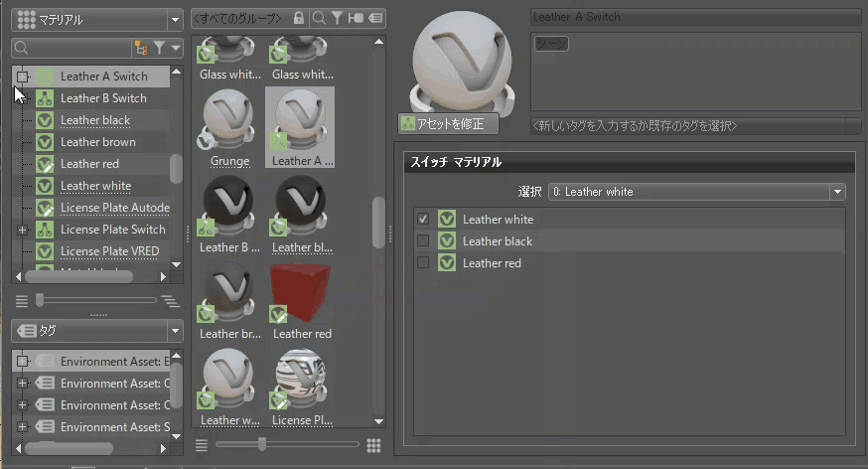Click the tree indent slider handle

(x=40, y=300)
